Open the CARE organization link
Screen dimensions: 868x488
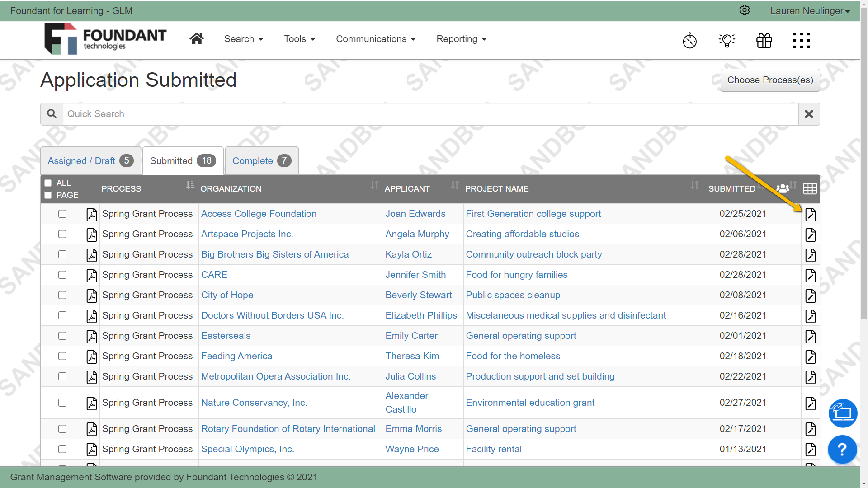coord(214,275)
